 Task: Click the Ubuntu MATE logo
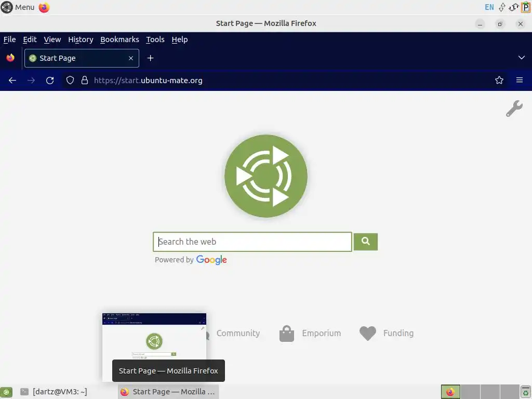(x=266, y=176)
